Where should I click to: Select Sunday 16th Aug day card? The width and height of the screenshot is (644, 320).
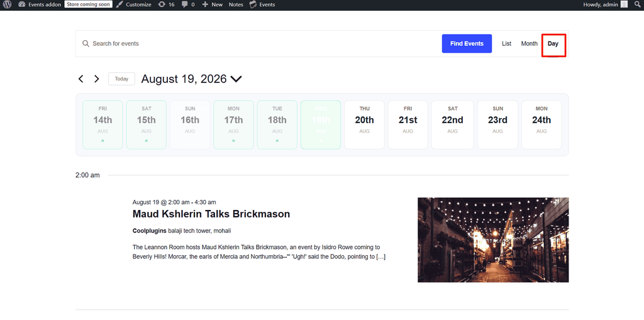190,124
